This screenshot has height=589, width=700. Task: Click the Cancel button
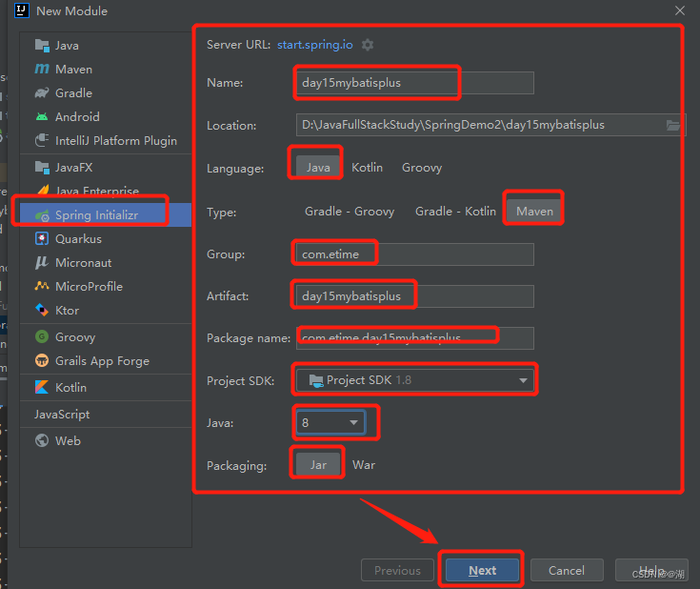pos(567,570)
